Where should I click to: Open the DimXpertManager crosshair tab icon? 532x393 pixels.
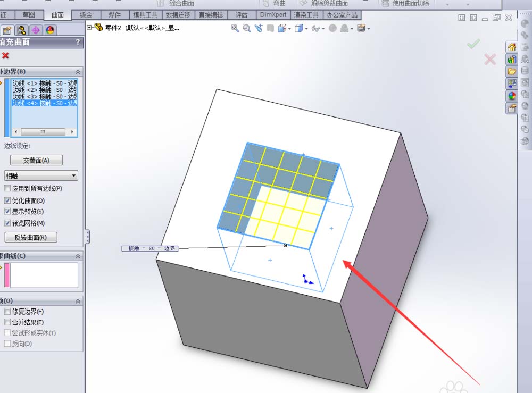pos(36,30)
